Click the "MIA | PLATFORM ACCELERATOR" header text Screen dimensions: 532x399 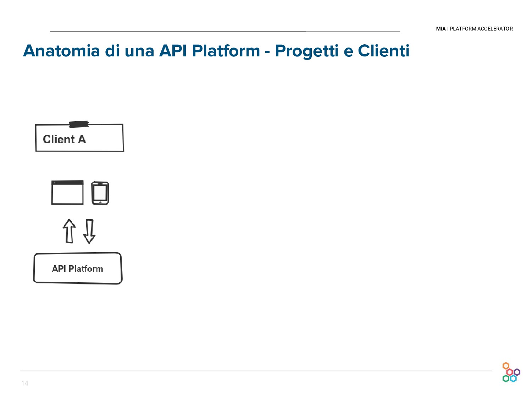[x=474, y=29]
